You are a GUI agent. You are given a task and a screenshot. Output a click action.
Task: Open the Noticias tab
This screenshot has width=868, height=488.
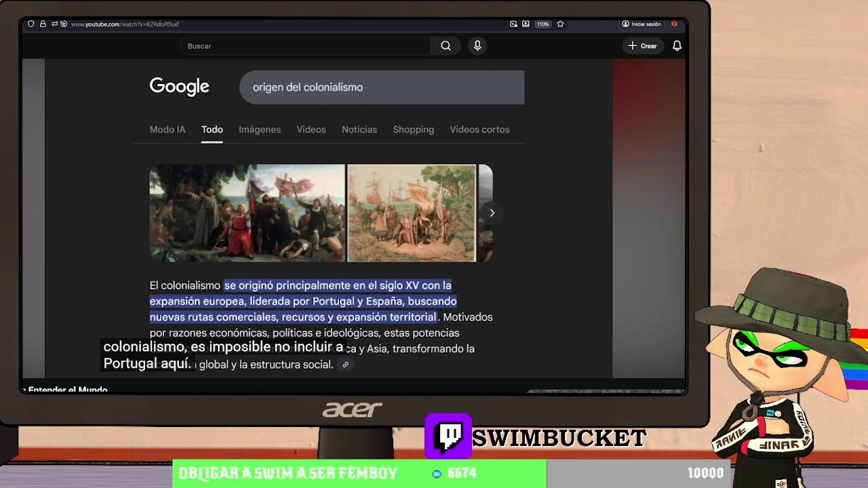[359, 129]
